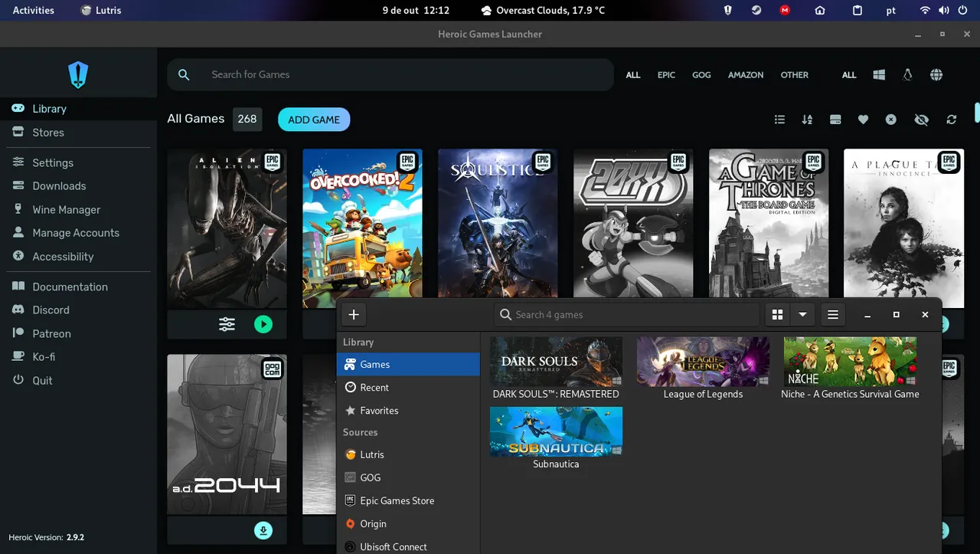Download a.d. 2044 with install icon

263,530
